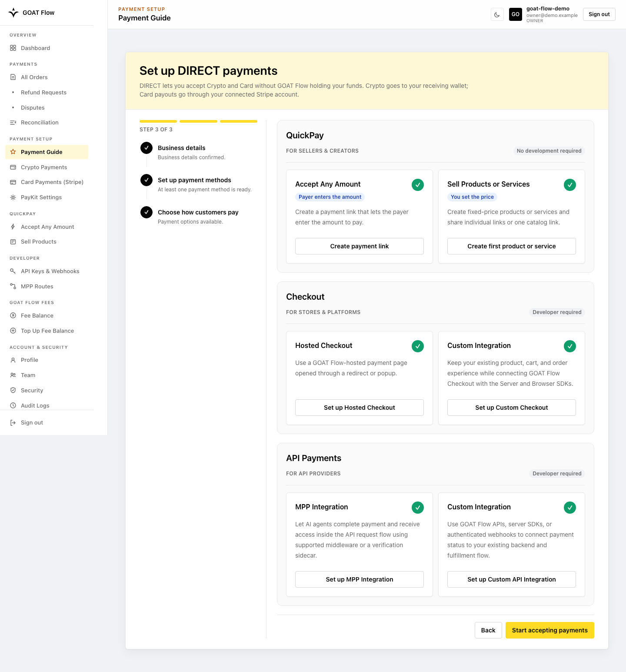Open the Reconciliation page
Viewport: 626px width, 672px height.
(x=47, y=123)
